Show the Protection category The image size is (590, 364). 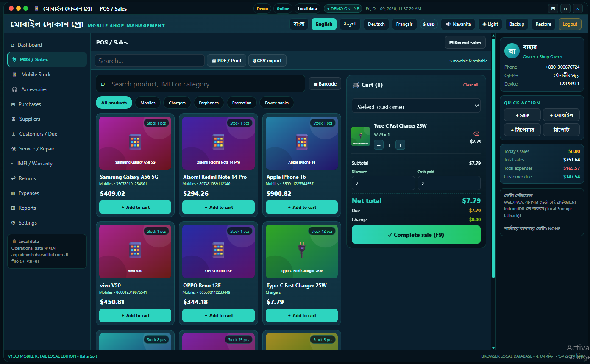(x=242, y=103)
